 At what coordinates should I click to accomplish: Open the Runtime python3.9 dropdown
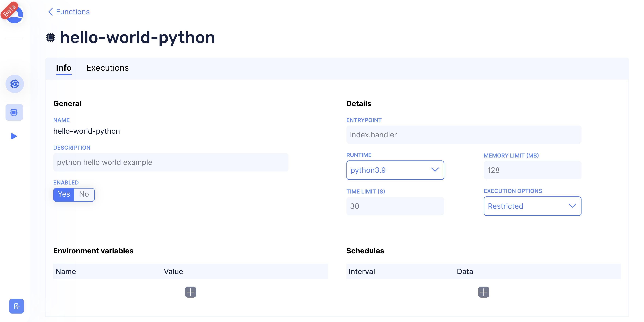point(395,170)
